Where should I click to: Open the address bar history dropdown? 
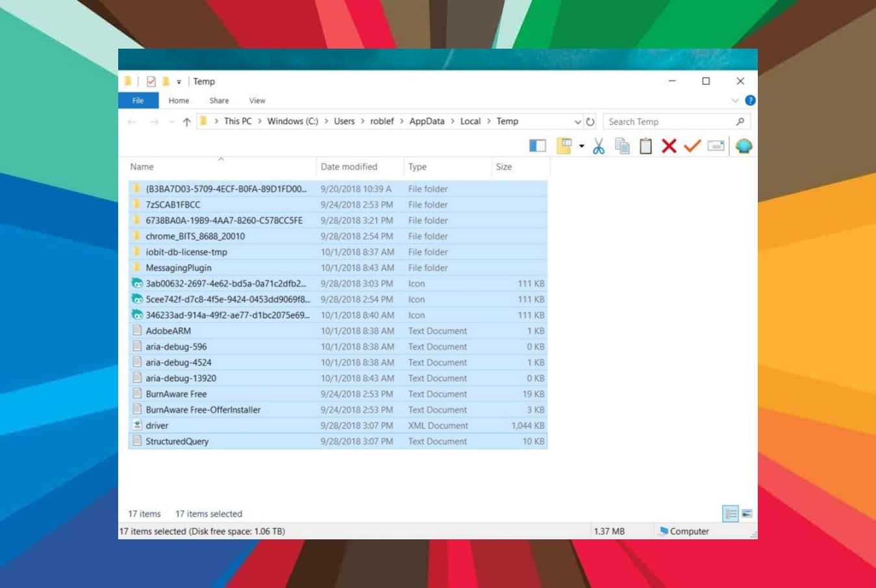point(577,121)
